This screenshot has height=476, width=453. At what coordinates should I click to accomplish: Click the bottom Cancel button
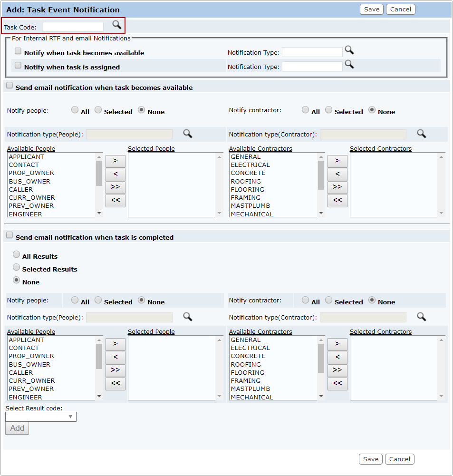pos(400,459)
